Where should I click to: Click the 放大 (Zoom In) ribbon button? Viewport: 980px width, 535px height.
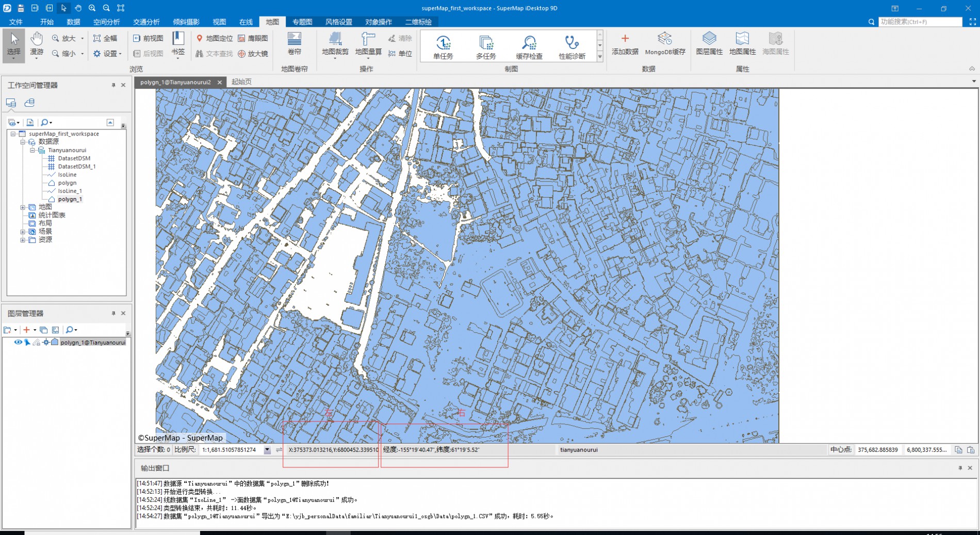click(64, 38)
